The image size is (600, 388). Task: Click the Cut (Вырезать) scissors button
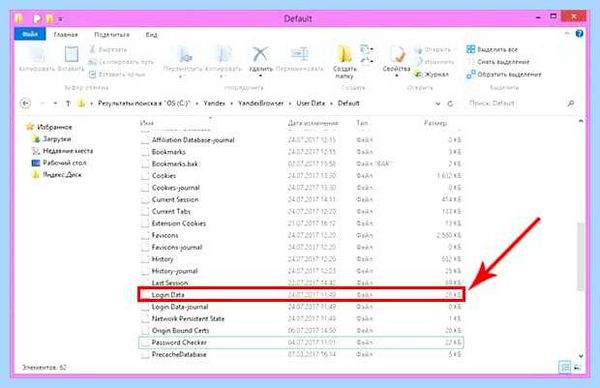[x=108, y=50]
